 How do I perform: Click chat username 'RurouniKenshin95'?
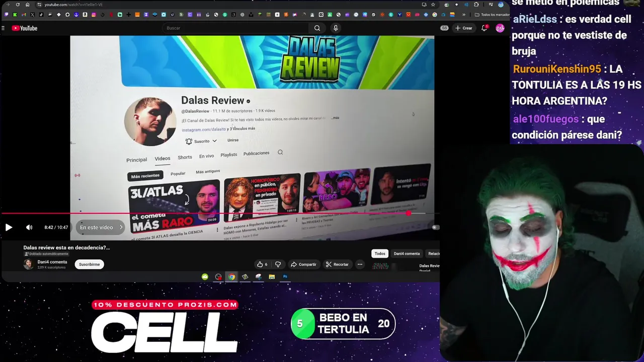tap(556, 69)
